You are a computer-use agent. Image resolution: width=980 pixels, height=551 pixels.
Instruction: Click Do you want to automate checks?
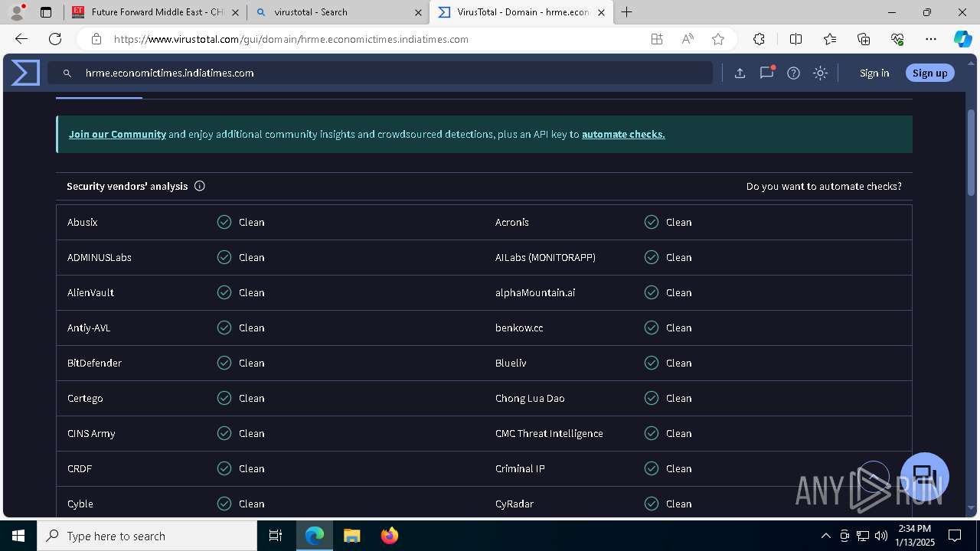[x=824, y=186]
